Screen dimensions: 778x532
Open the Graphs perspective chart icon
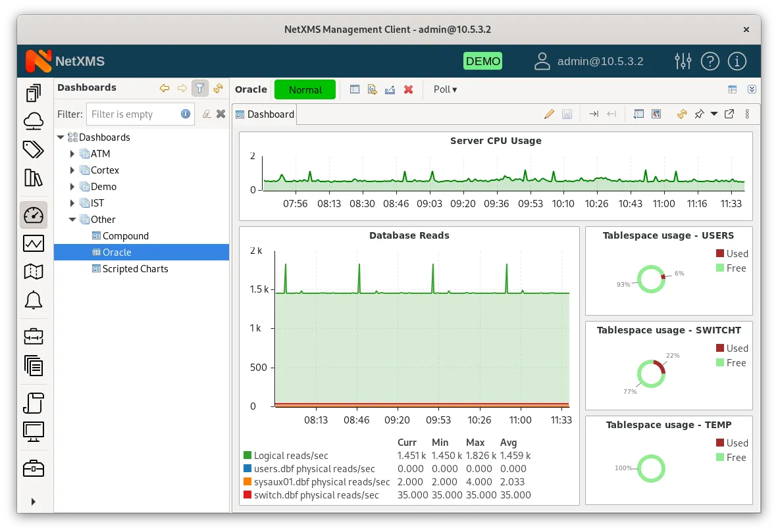pos(34,243)
